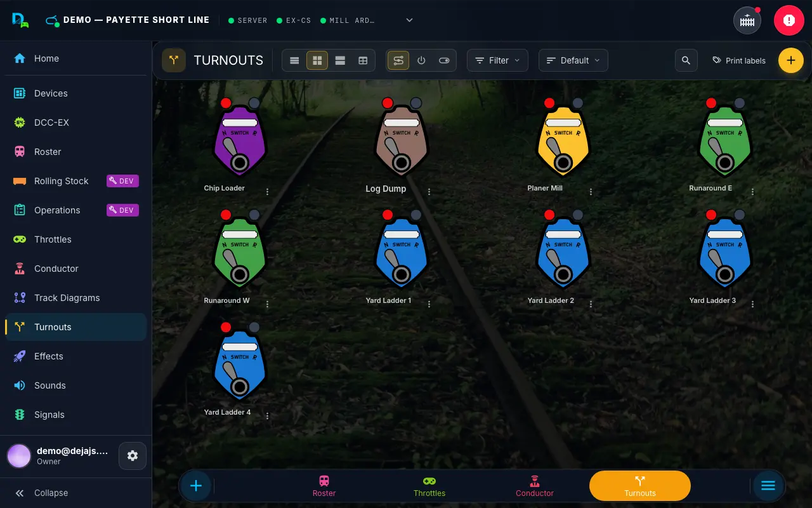
Task: Add a turnout with yellow plus button
Action: click(x=790, y=60)
